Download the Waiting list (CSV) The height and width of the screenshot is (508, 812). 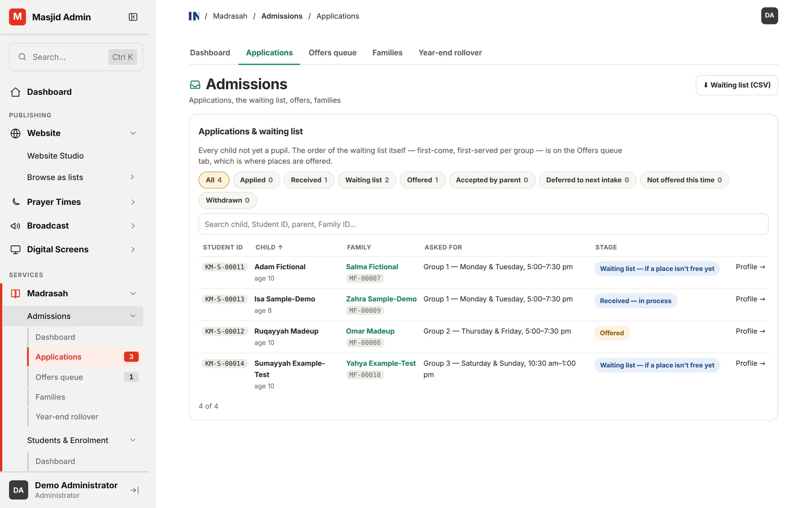[737, 85]
